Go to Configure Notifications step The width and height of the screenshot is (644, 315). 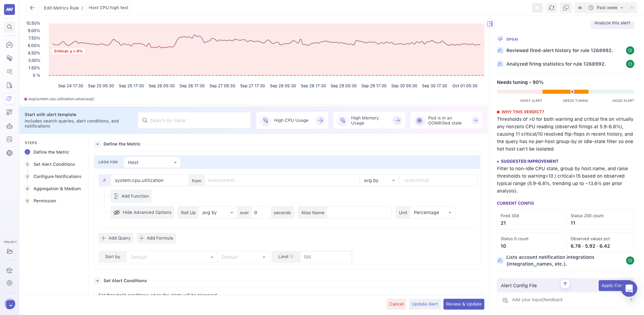coord(57,177)
